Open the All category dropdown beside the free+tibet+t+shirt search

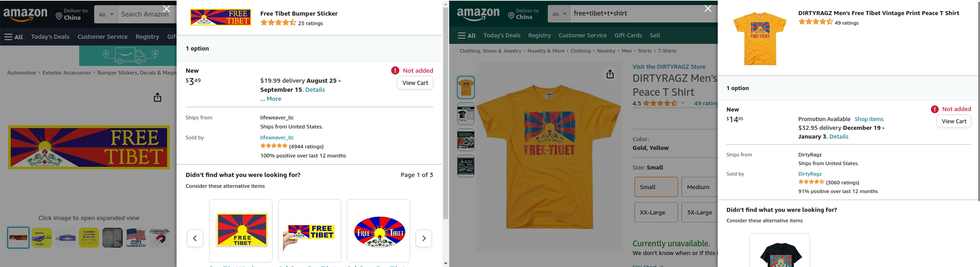point(559,14)
